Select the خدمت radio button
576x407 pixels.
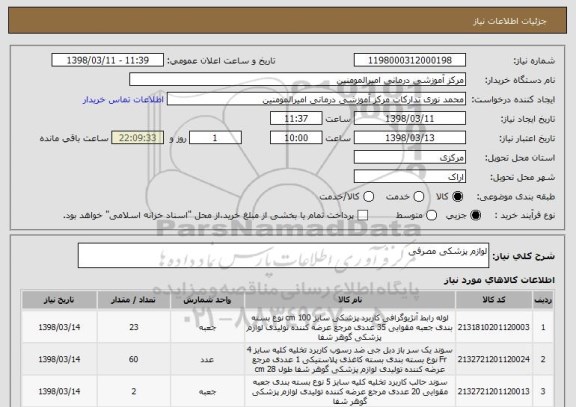coord(419,197)
